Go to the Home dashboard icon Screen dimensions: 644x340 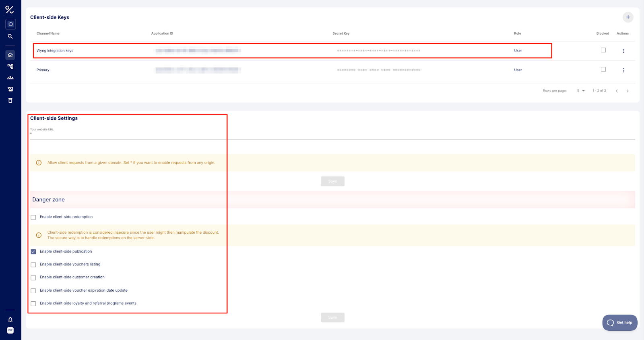click(x=10, y=55)
